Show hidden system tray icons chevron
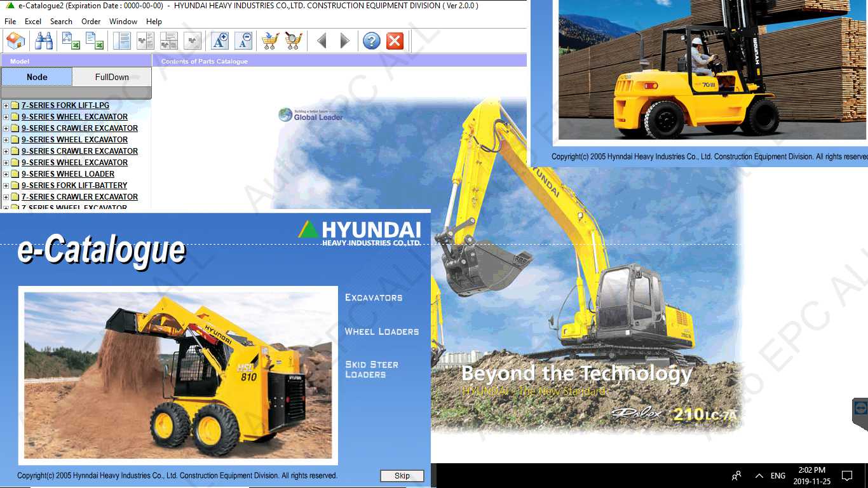This screenshot has width=868, height=488. [759, 475]
